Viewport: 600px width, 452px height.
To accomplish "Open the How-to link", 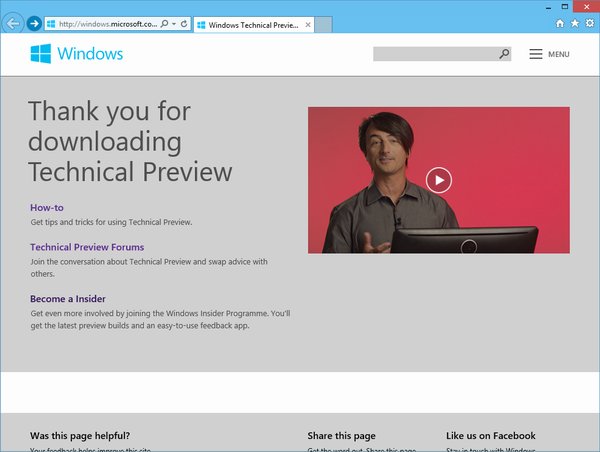I will coord(47,208).
